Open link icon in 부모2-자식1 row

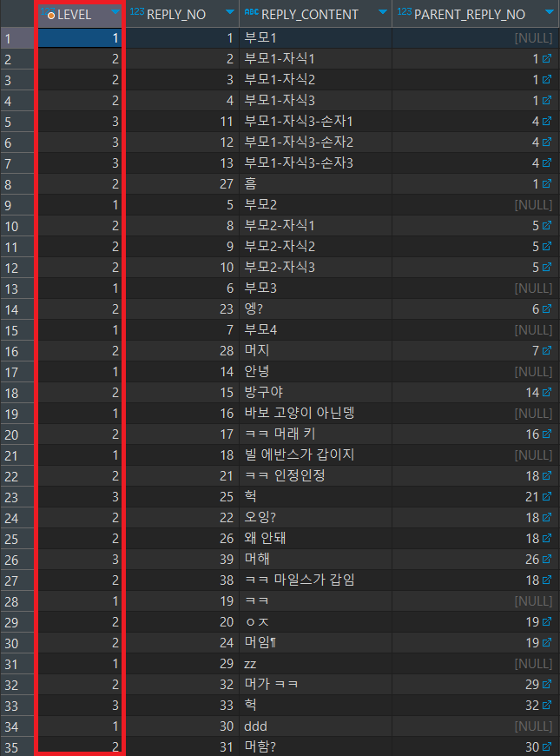click(546, 225)
